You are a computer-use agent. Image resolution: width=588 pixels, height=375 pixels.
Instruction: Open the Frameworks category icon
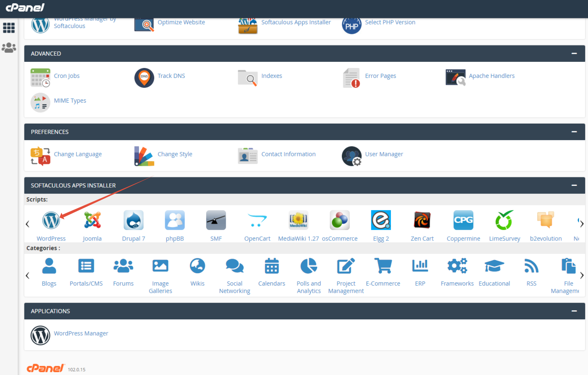point(457,266)
